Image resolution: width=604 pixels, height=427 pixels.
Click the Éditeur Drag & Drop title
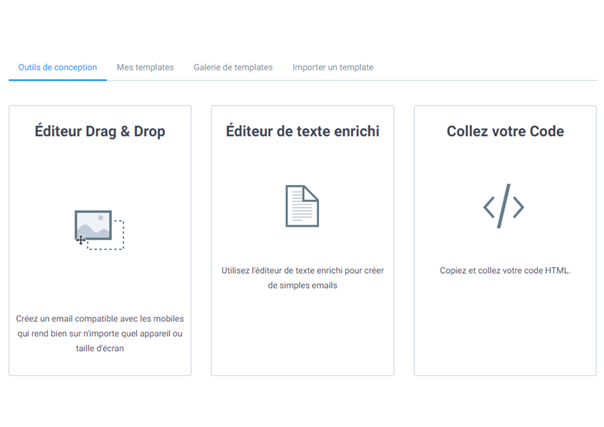tap(100, 131)
